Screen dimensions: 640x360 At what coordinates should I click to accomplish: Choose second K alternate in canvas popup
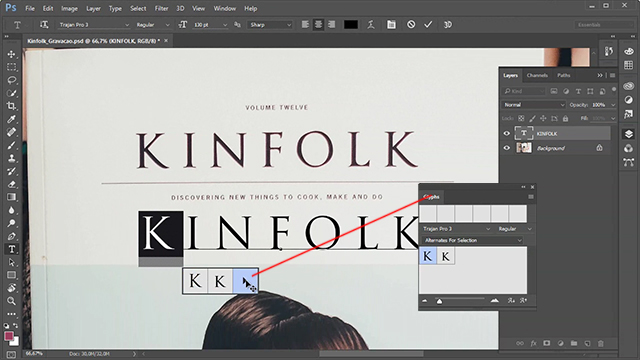pos(220,281)
